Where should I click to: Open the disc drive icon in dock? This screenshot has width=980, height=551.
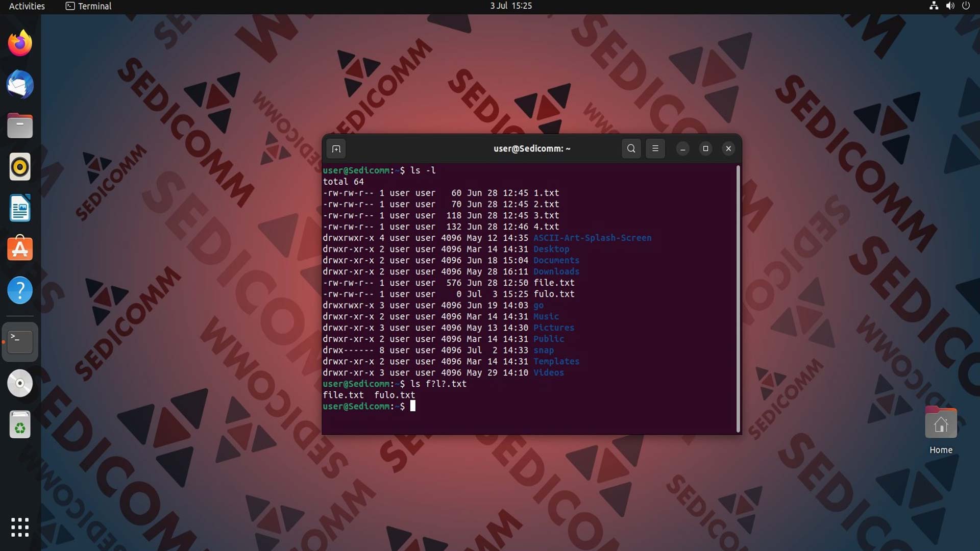[x=20, y=383]
